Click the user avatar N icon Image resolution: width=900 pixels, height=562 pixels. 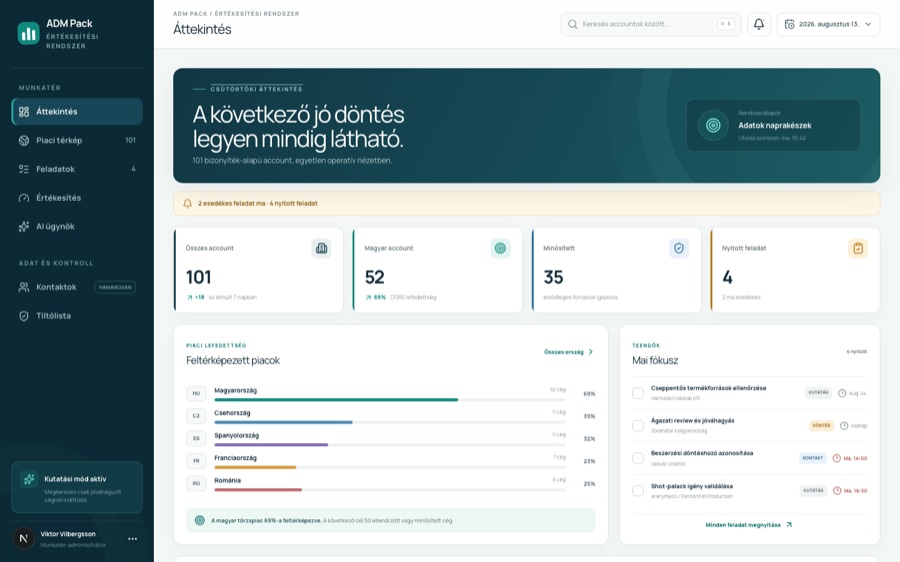pyautogui.click(x=24, y=538)
